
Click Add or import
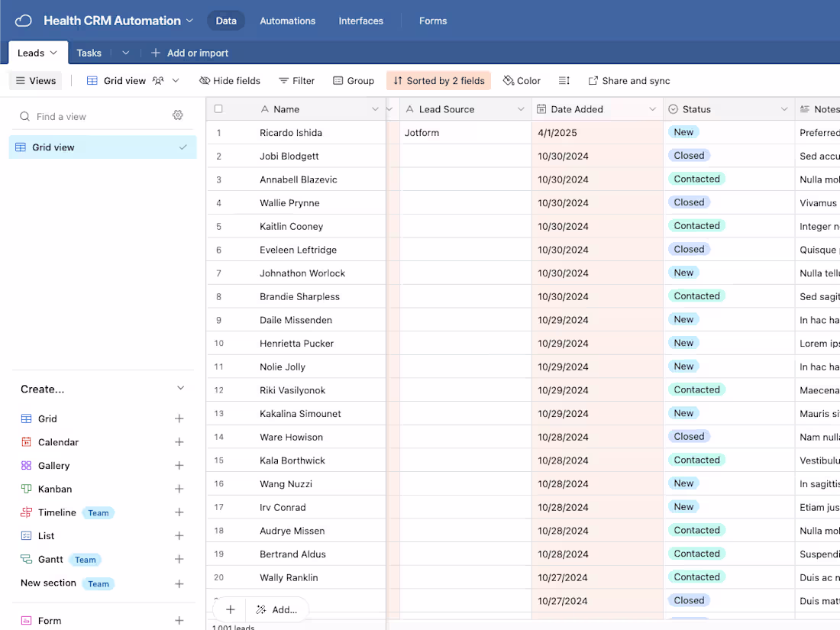point(189,52)
